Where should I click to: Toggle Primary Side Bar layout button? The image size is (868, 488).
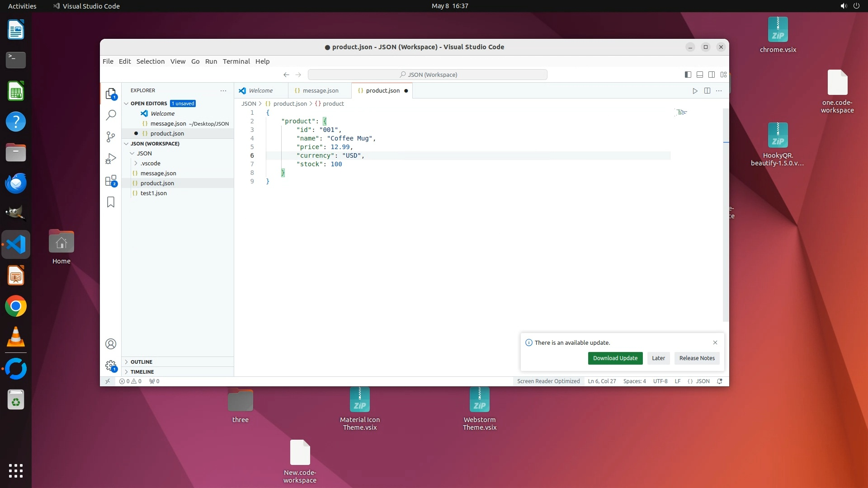688,75
